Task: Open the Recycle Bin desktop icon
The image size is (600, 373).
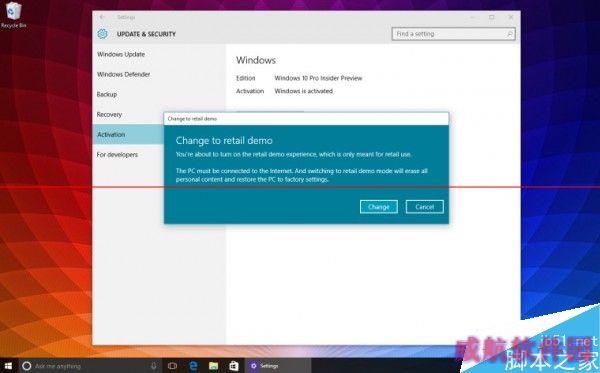Action: pyautogui.click(x=13, y=15)
